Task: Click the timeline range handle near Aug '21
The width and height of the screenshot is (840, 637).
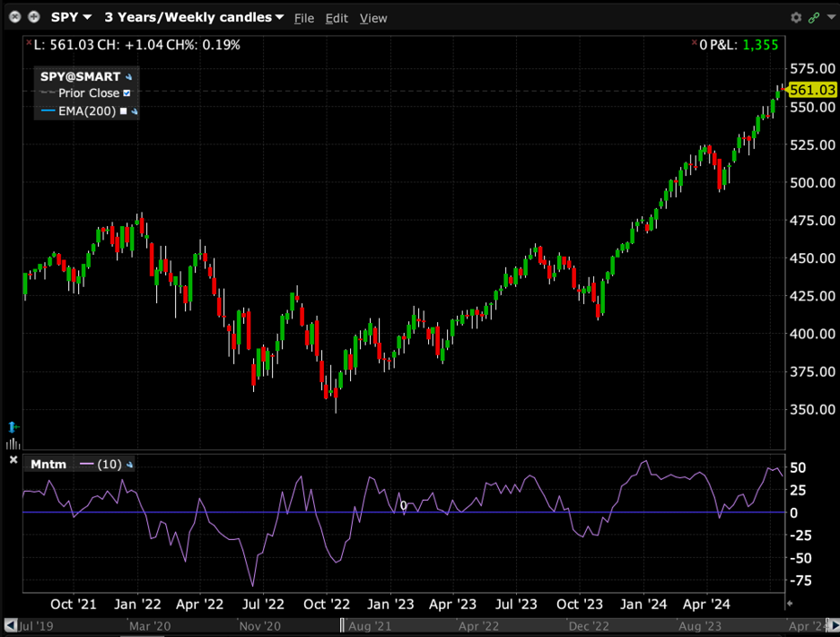Action: click(342, 625)
